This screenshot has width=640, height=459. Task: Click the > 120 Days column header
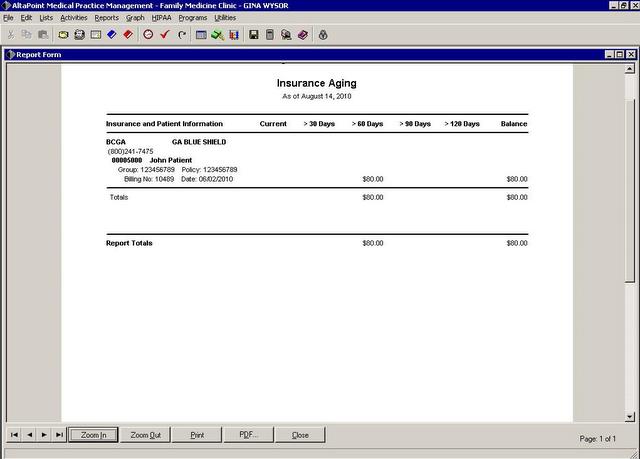(x=462, y=124)
